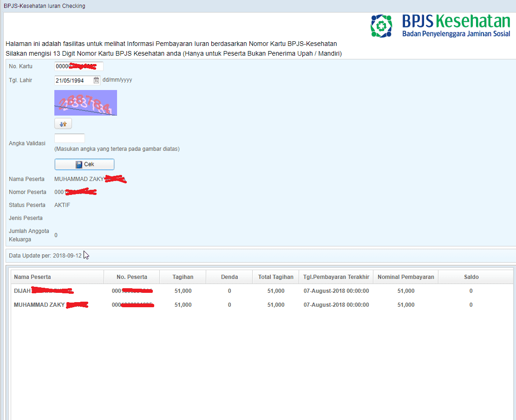The width and height of the screenshot is (516, 420).
Task: Click the Jumlah Anggota Keluarga value 0
Action: tap(56, 235)
